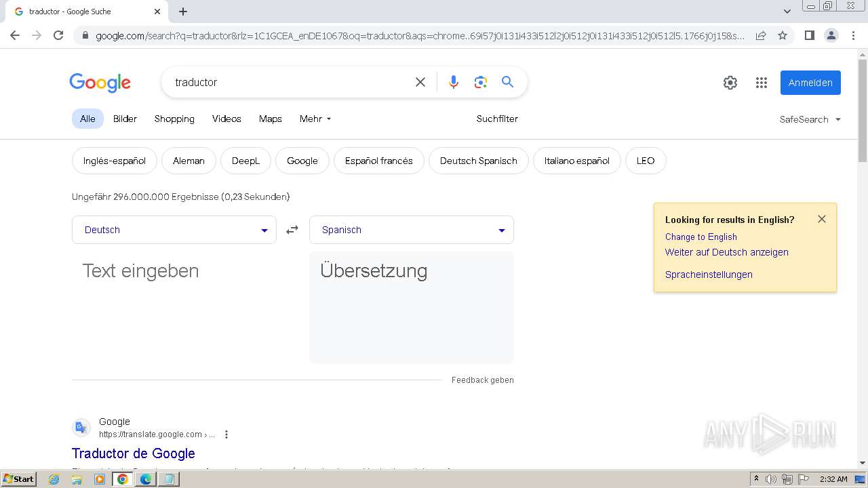Open Microsoft Edge from taskbar
This screenshot has width=868, height=488.
145,479
